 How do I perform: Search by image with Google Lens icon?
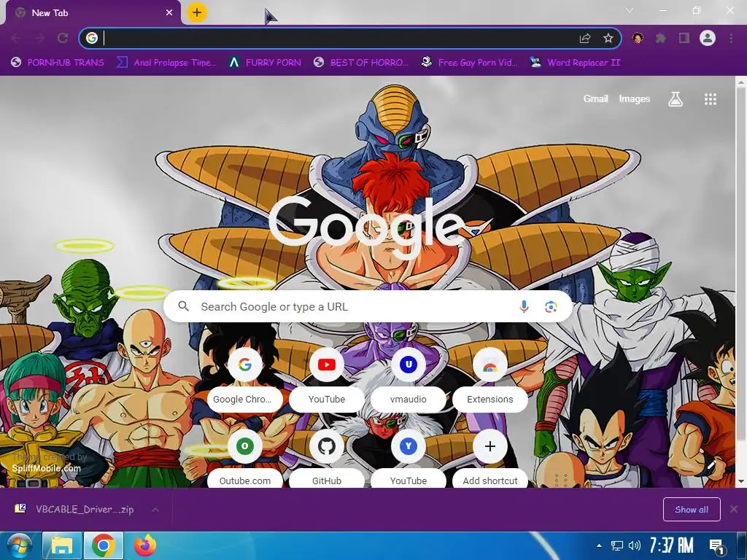[551, 307]
